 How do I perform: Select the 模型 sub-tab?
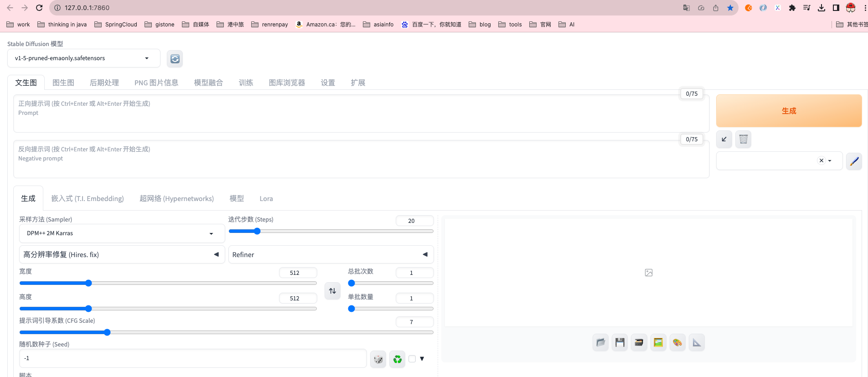coord(237,198)
